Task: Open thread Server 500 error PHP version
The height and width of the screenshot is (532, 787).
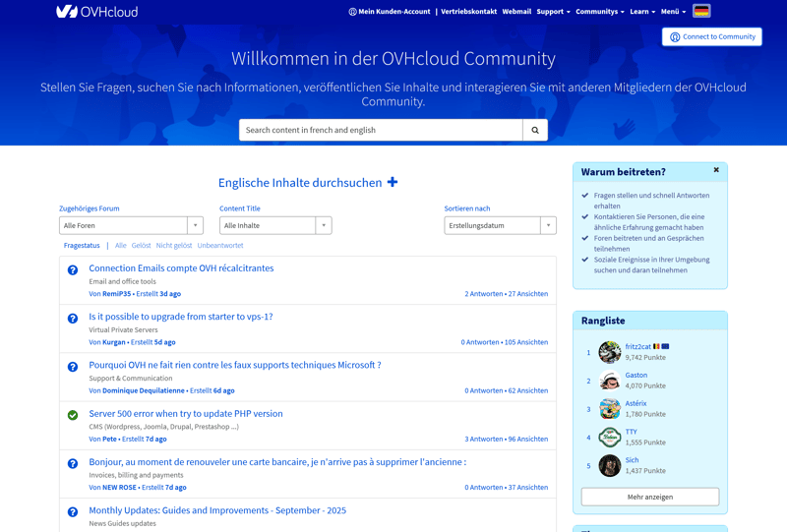Action: [186, 414]
